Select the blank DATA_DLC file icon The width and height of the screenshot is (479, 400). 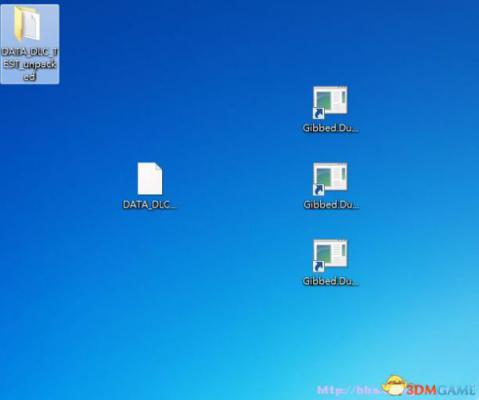click(150, 178)
